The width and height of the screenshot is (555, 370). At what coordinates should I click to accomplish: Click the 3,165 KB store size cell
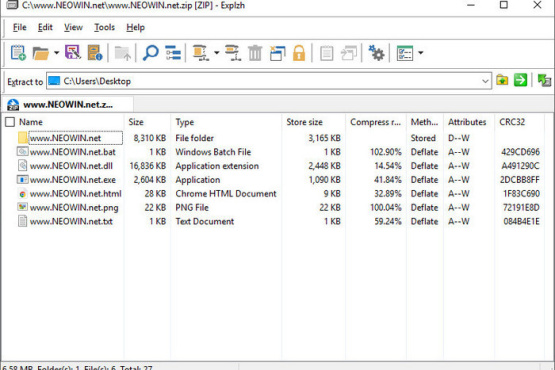[324, 138]
